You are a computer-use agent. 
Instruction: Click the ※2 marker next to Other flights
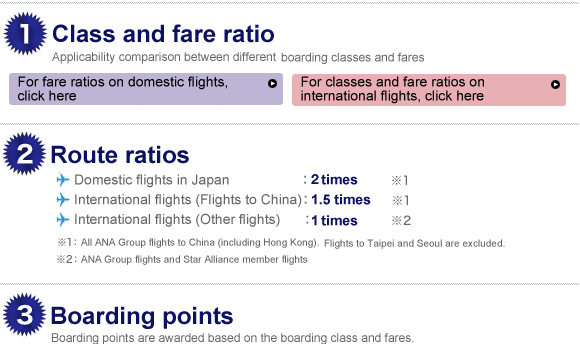pyautogui.click(x=401, y=220)
